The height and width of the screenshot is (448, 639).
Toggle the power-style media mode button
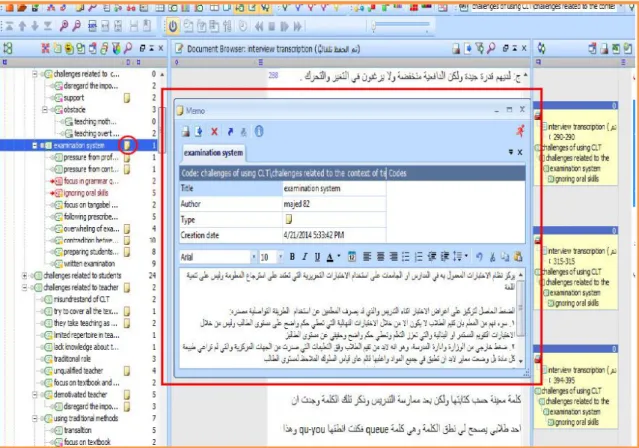coord(173,26)
